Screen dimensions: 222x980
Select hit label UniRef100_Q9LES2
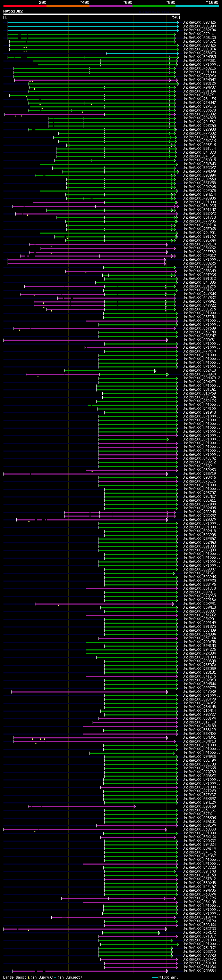point(199,122)
